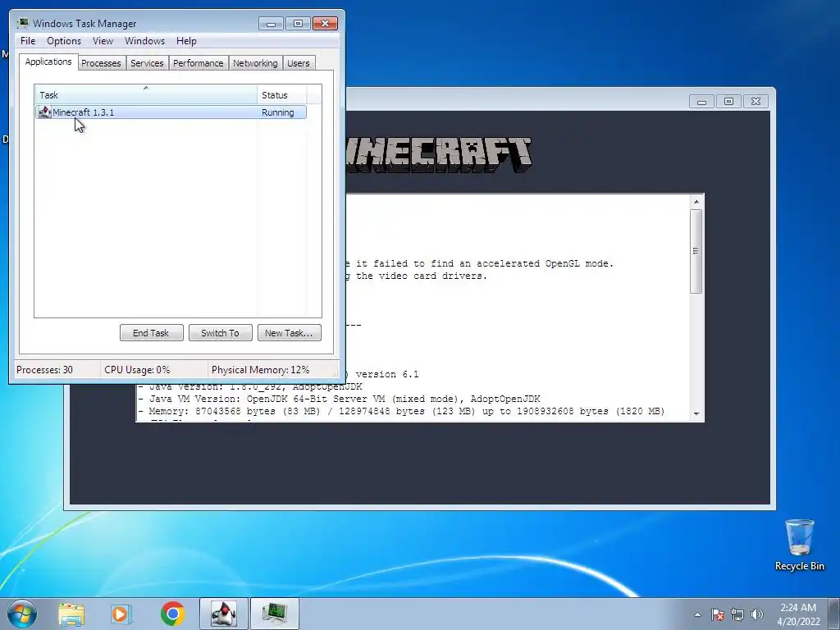Switch to the Processes tab

click(101, 63)
